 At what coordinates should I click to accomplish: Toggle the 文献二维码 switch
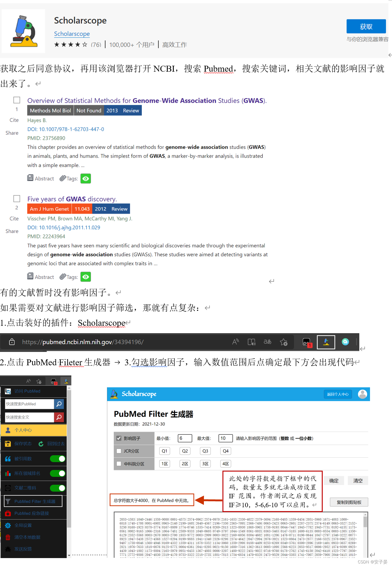(58, 488)
